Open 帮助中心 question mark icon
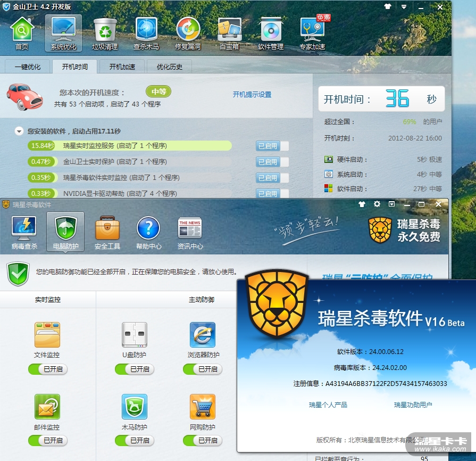This screenshot has width=476, height=461. click(x=149, y=233)
